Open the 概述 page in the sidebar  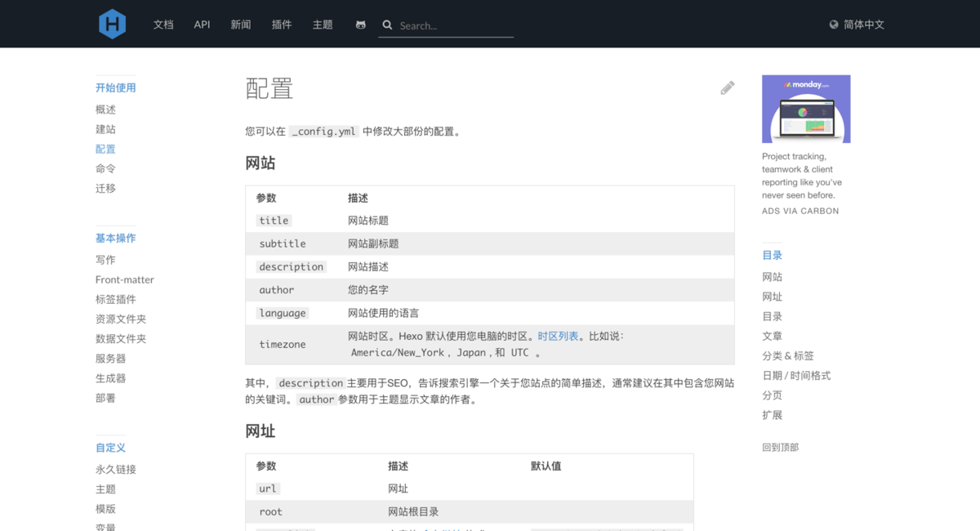click(x=105, y=109)
